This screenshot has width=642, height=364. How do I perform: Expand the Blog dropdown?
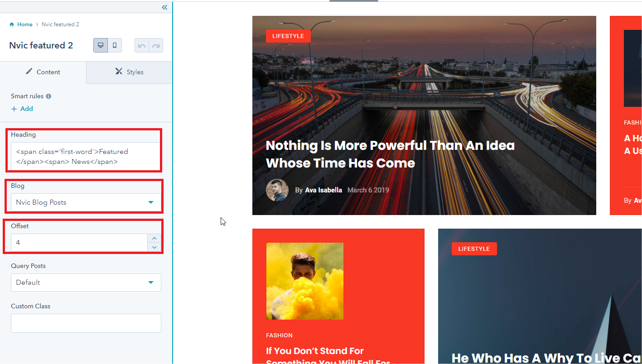point(86,202)
